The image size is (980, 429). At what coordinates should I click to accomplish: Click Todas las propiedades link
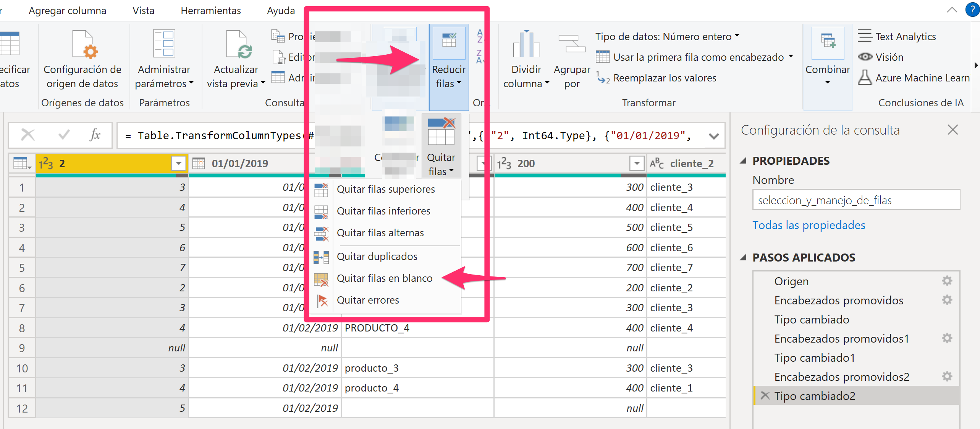click(x=809, y=225)
